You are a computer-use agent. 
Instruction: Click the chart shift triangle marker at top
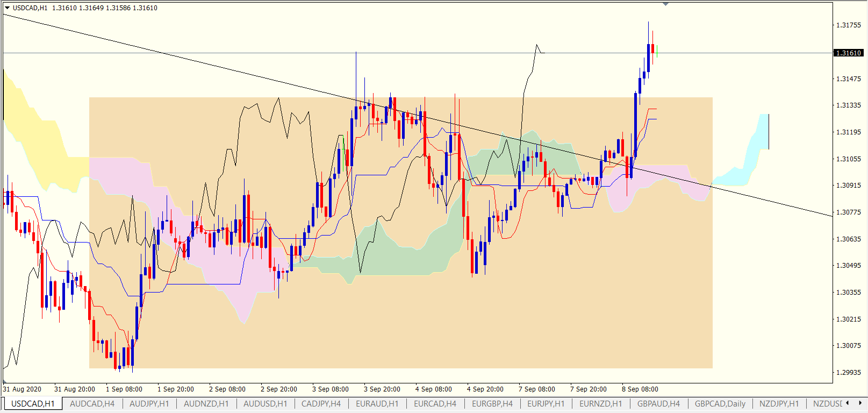[665, 4]
